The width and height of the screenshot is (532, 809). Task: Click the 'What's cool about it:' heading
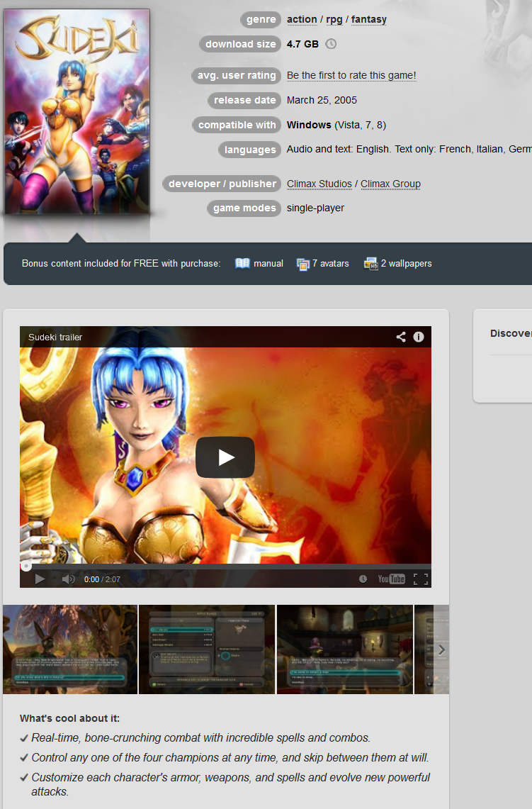pos(69,718)
